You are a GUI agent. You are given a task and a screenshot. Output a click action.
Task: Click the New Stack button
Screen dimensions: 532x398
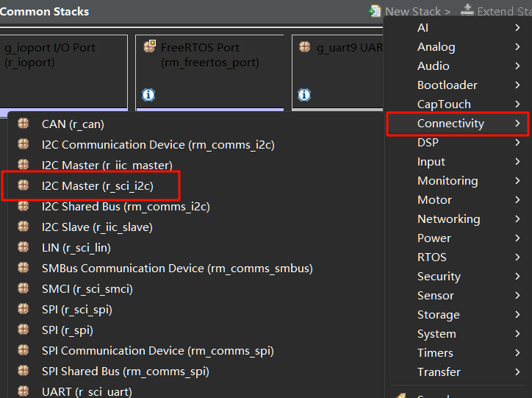(x=410, y=11)
